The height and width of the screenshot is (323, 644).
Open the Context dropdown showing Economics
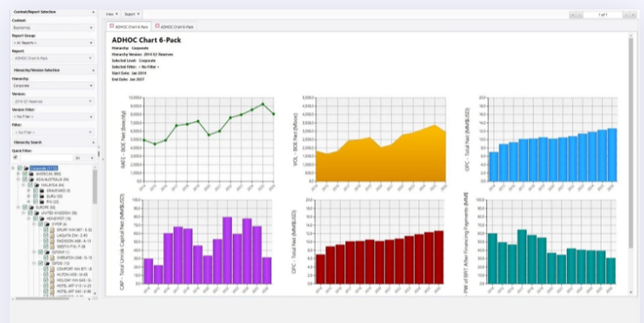[53, 28]
